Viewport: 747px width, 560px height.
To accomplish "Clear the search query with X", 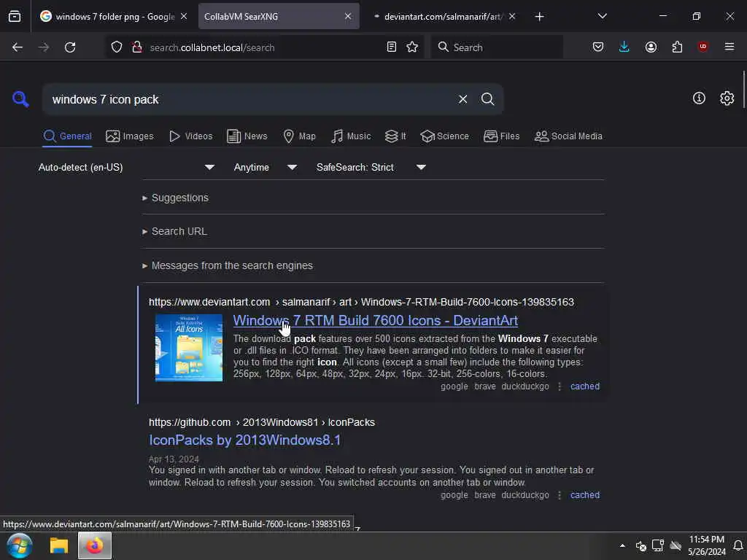I will pyautogui.click(x=462, y=99).
